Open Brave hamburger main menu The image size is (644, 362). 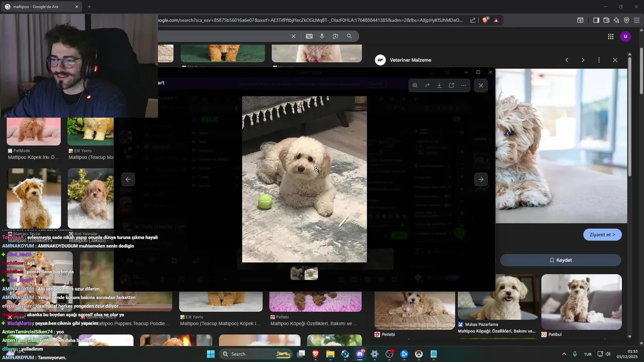[x=636, y=20]
